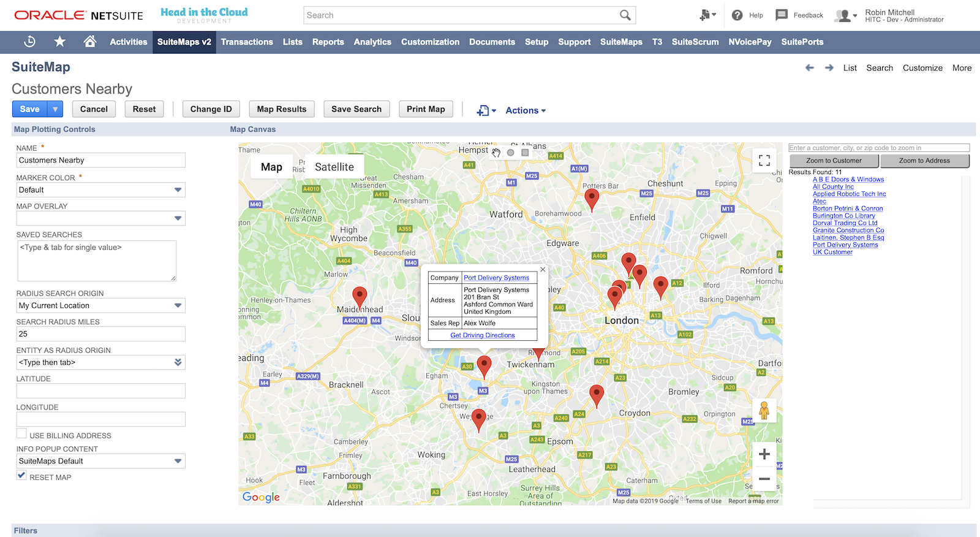Open the Shortcuts star icon
The image size is (980, 537).
coord(59,42)
